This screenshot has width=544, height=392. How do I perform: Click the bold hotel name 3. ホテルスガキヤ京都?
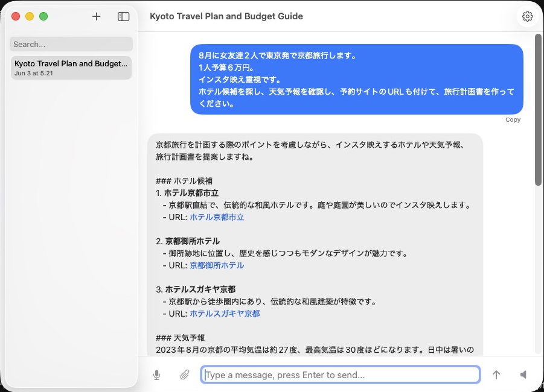[196, 289]
